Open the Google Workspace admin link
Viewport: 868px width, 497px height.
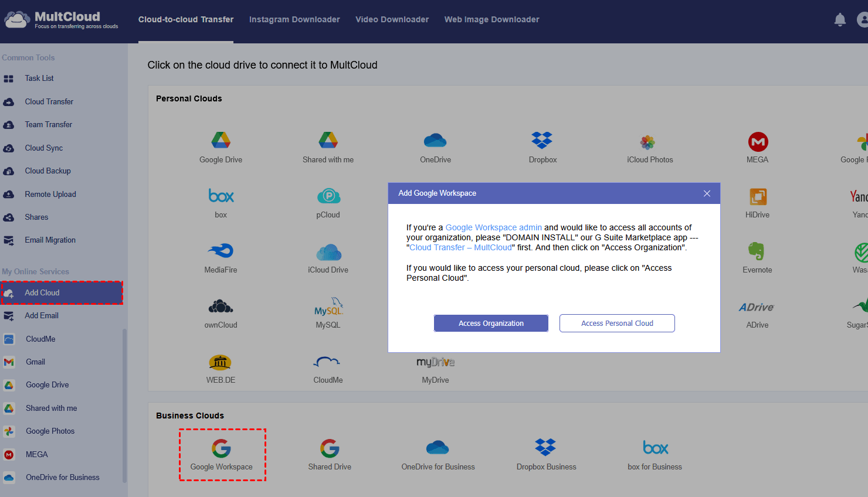(493, 227)
